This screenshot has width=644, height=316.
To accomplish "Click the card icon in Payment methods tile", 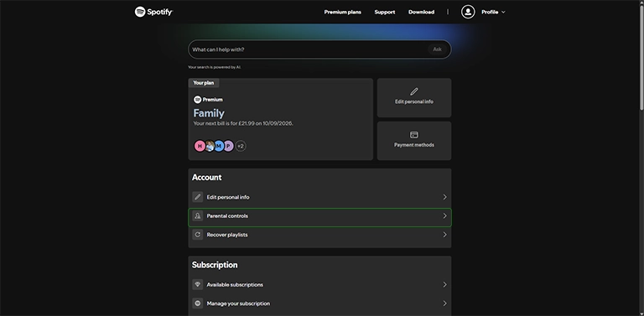I will pyautogui.click(x=414, y=135).
